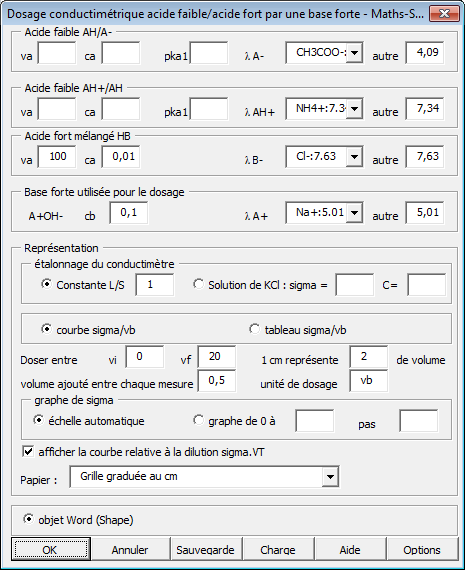
Task: Open the Aide help button
Action: click(350, 549)
